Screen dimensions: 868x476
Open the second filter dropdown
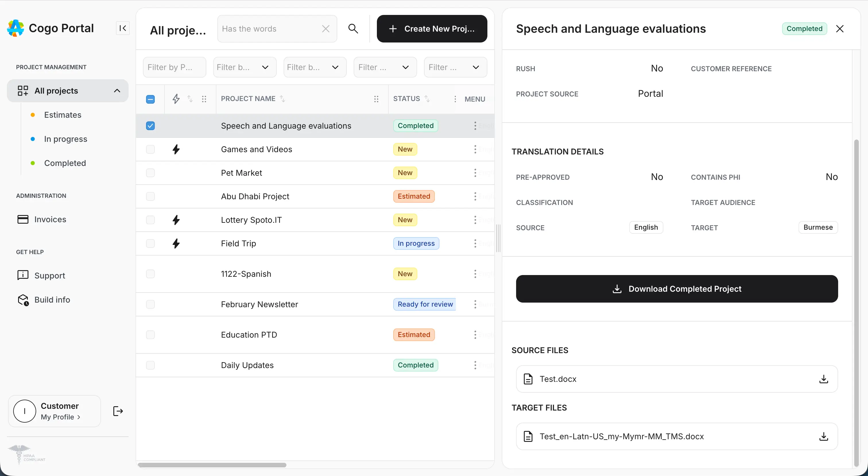(245, 67)
